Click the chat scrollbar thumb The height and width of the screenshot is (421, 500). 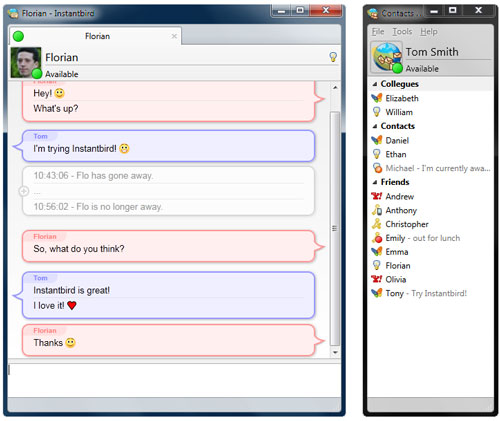click(335, 229)
